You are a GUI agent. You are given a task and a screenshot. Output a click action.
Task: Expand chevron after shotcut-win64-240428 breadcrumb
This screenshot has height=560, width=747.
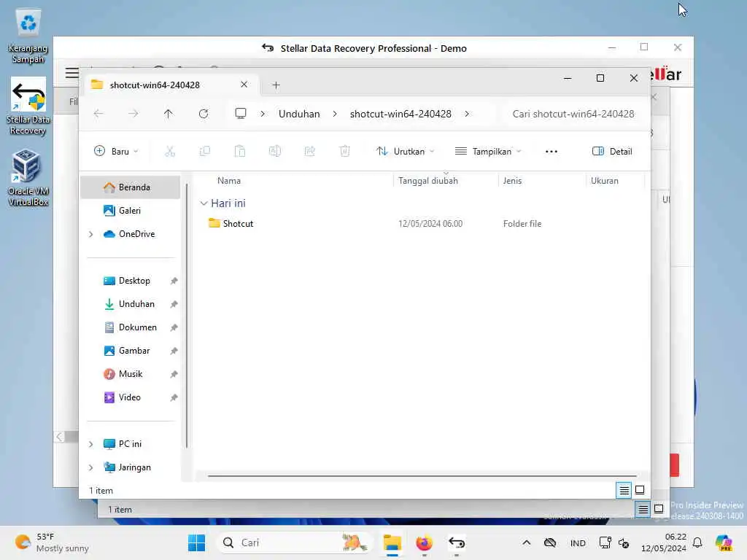467,114
